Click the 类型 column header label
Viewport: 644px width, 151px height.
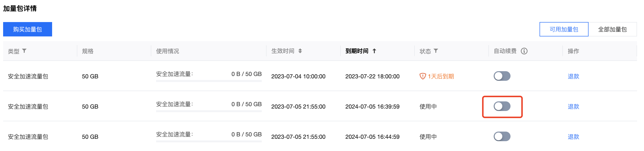[x=14, y=51]
